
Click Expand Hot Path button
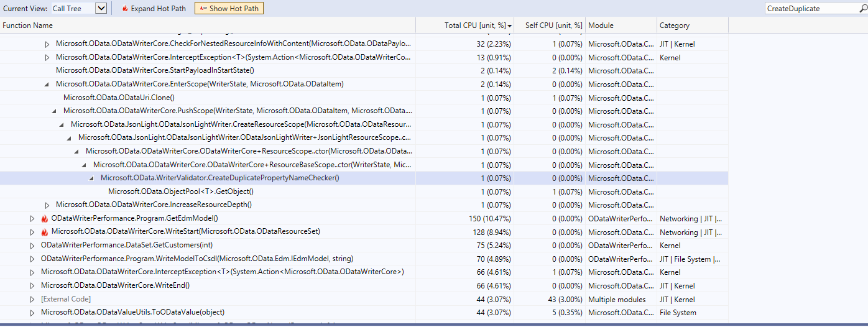pyautogui.click(x=154, y=9)
